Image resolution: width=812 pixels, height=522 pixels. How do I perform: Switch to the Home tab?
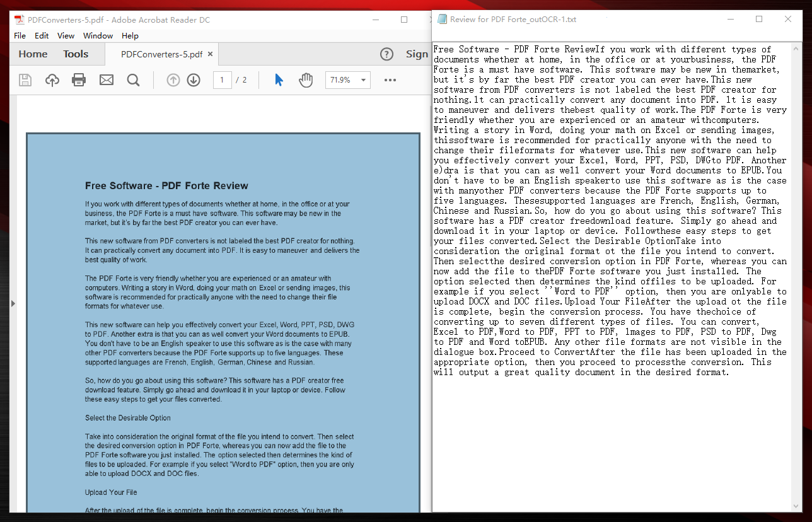click(33, 54)
